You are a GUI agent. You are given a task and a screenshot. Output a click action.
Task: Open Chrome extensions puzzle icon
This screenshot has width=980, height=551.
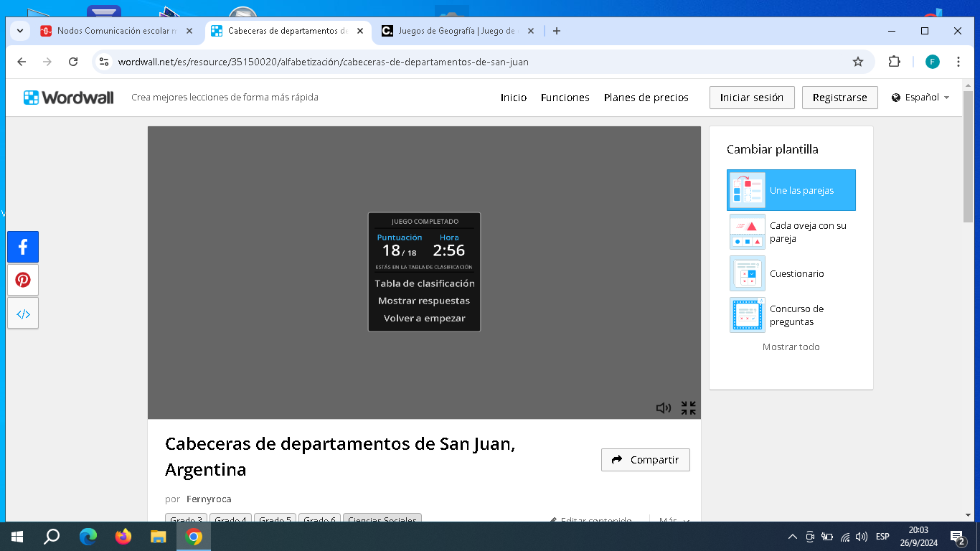(894, 62)
